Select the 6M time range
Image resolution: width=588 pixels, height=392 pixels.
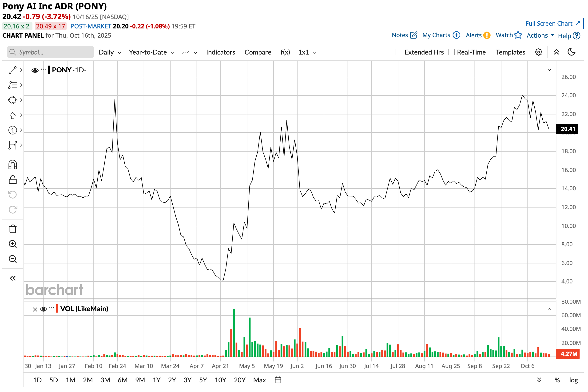(123, 380)
